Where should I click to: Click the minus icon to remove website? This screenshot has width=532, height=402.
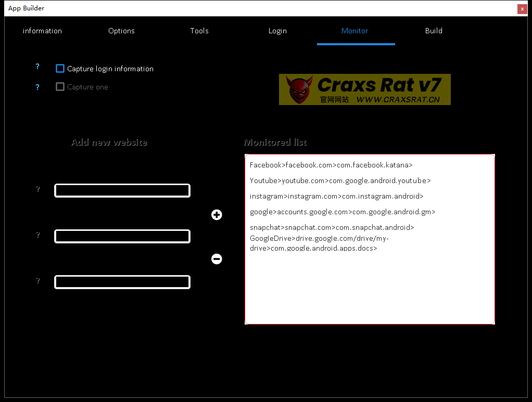click(x=217, y=259)
